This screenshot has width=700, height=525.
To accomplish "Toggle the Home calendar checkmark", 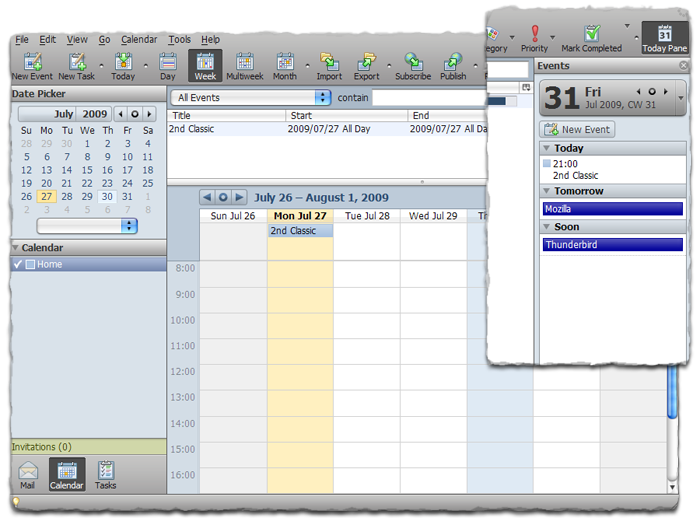I will [18, 264].
